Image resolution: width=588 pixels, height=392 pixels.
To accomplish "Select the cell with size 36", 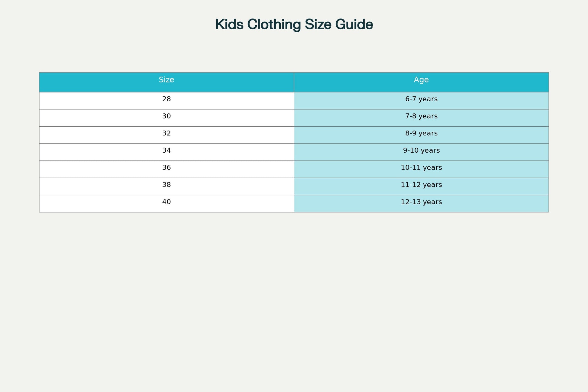I will coord(166,168).
